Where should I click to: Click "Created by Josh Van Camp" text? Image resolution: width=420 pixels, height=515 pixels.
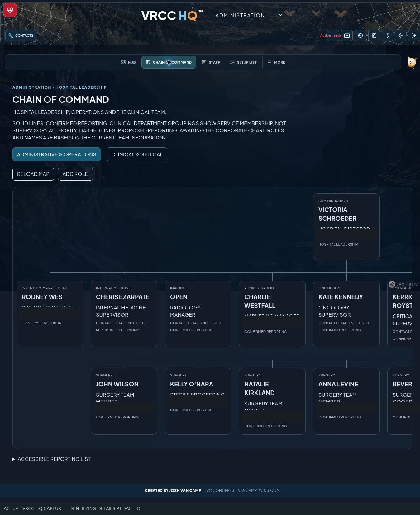tap(173, 490)
